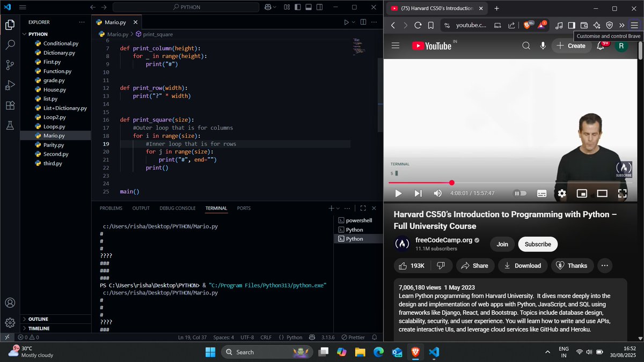This screenshot has height=362, width=644.
Task: Run the Python file with play icon
Action: 346,22
